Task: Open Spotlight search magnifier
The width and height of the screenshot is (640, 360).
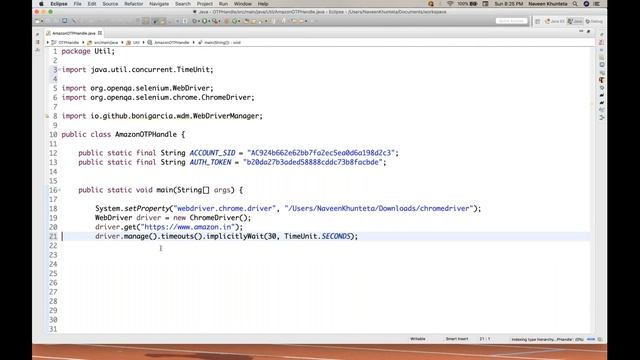Action: [575, 4]
